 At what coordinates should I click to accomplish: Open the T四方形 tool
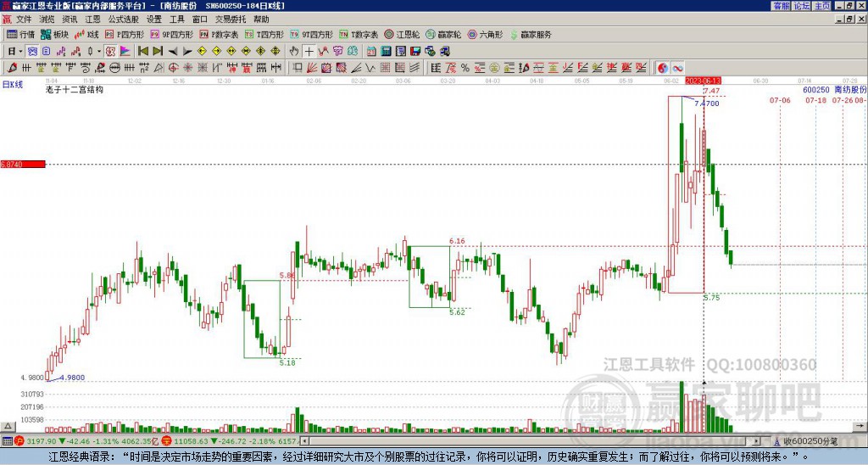coord(264,34)
